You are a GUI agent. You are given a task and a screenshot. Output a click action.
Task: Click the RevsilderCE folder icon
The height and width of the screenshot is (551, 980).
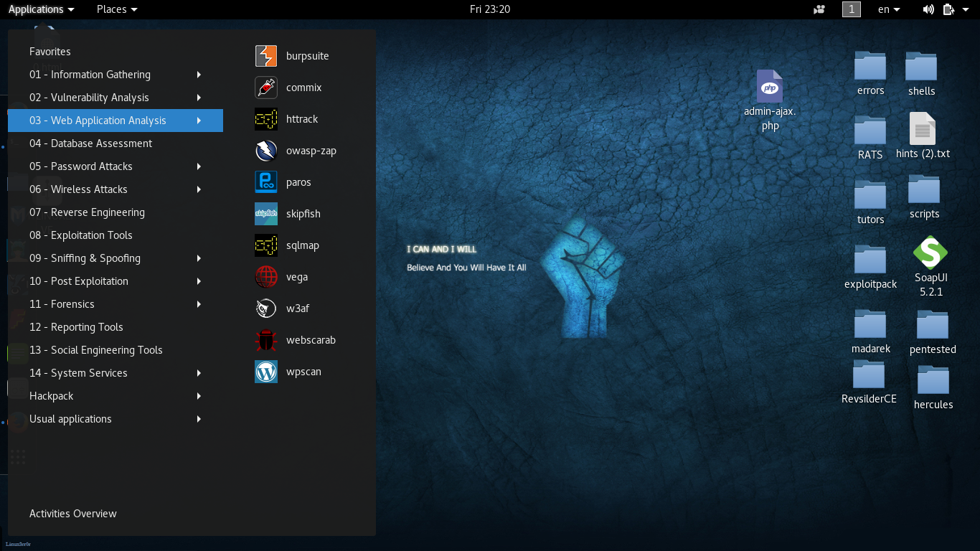pos(869,375)
